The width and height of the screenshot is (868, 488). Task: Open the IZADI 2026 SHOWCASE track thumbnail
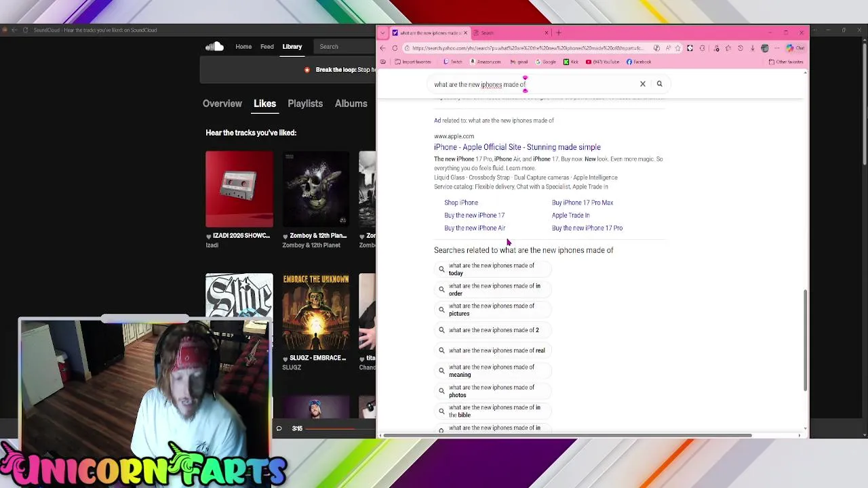click(x=239, y=189)
